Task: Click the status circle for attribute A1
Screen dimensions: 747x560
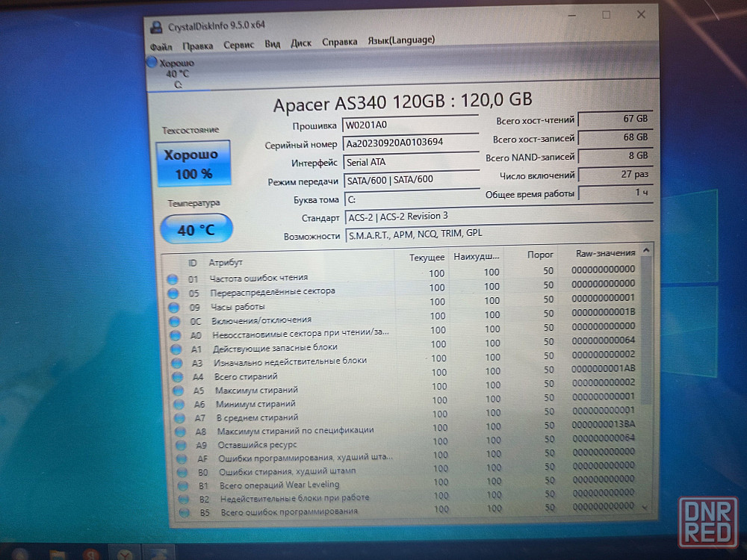Action: tap(176, 349)
